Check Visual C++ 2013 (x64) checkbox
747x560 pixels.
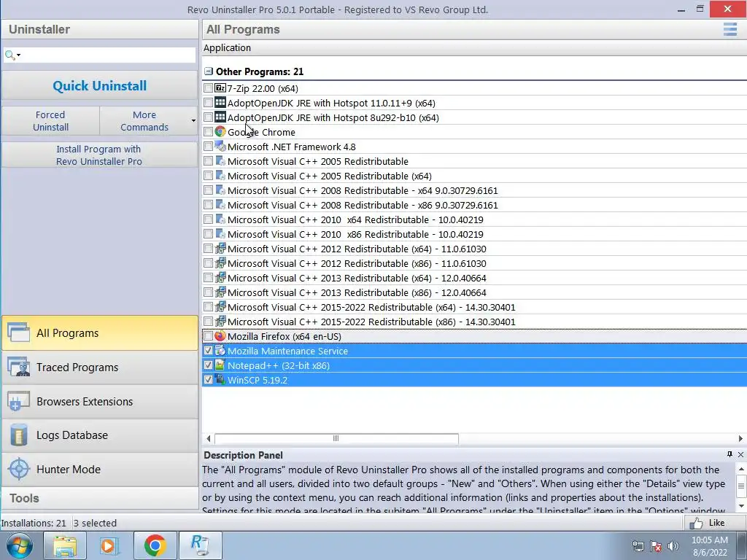208,278
